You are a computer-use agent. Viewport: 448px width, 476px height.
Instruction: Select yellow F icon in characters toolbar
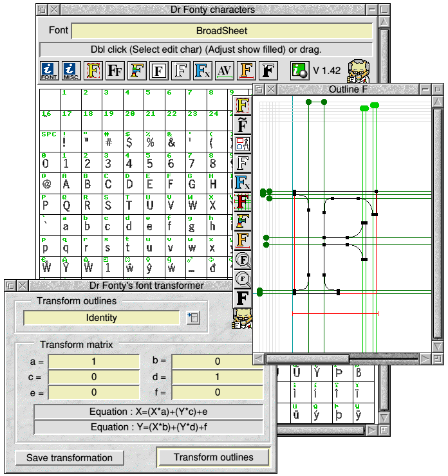[x=93, y=71]
